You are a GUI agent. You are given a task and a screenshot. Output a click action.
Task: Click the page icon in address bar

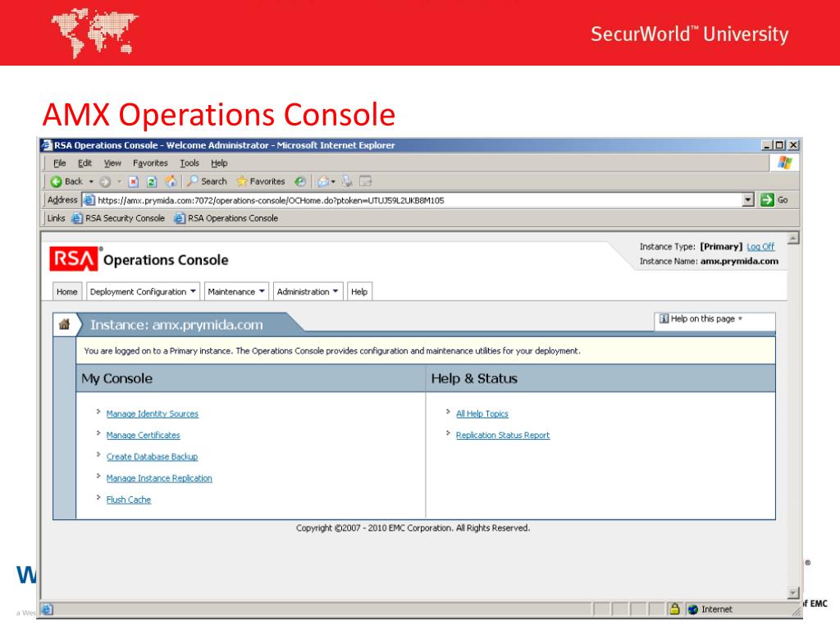click(x=89, y=200)
